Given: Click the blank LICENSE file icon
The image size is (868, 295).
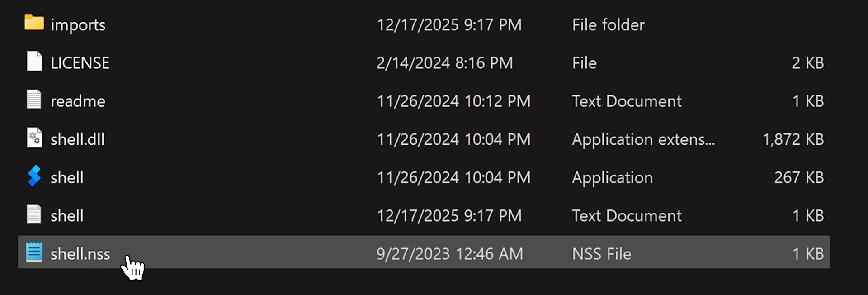Looking at the screenshot, I should click(x=34, y=62).
